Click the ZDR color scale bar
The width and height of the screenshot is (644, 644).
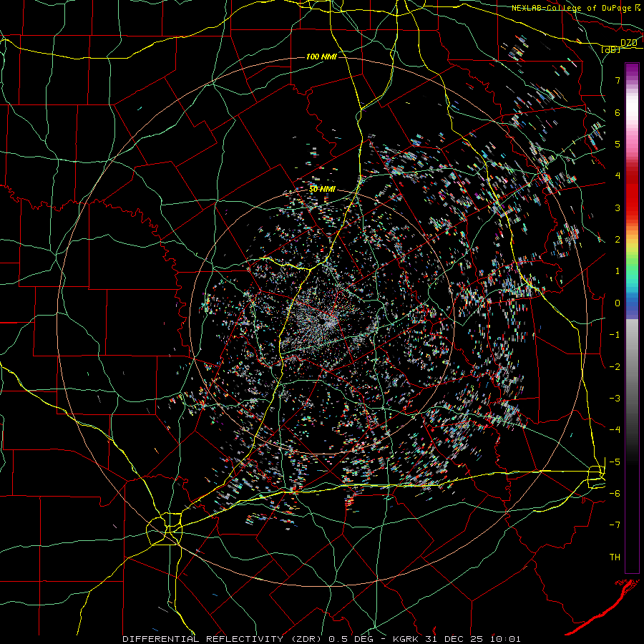632,318
